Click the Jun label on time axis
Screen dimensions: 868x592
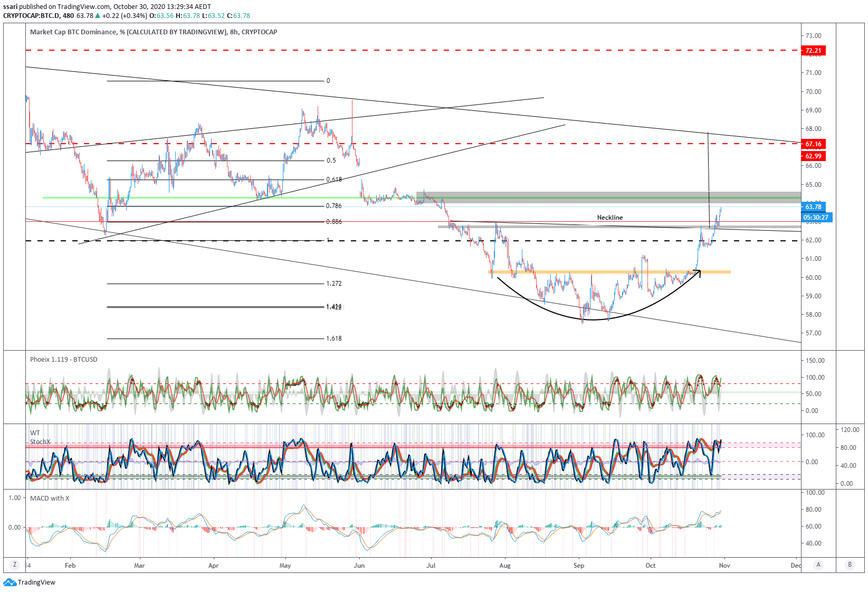(359, 565)
